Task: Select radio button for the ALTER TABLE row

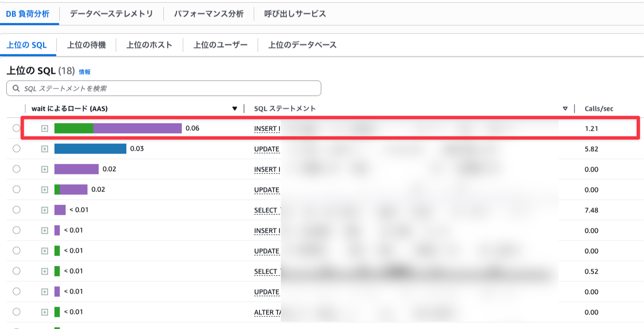Action: pyautogui.click(x=17, y=312)
